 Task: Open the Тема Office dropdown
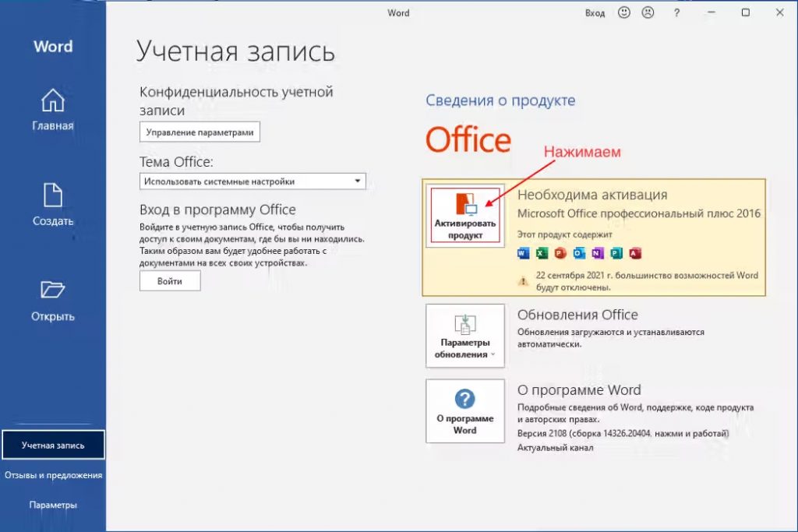(252, 181)
